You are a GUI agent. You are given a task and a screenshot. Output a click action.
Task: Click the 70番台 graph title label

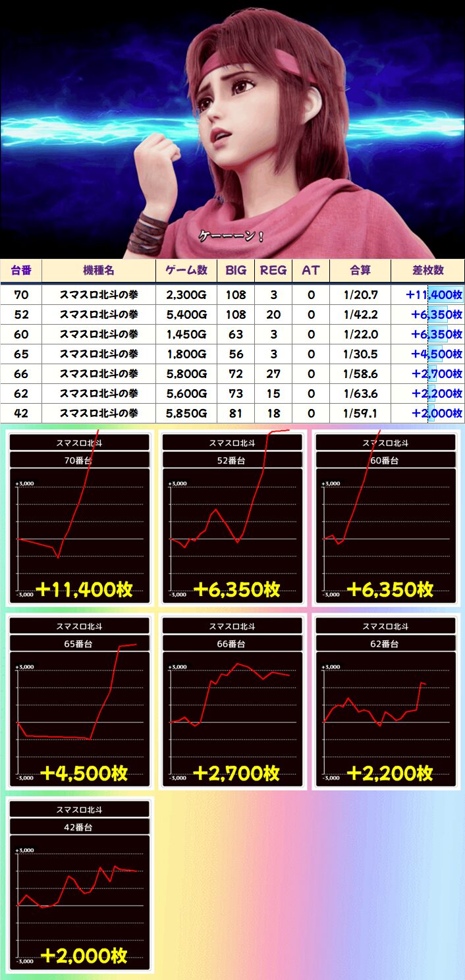pyautogui.click(x=80, y=460)
